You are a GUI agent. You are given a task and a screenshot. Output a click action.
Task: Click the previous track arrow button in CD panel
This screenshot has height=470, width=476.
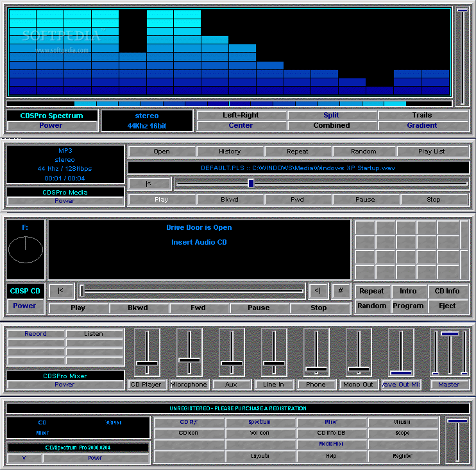[x=318, y=291]
